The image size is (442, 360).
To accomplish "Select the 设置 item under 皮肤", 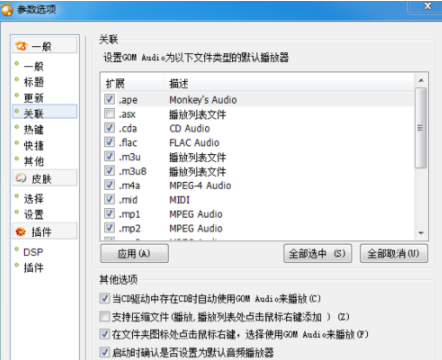I will (x=34, y=214).
